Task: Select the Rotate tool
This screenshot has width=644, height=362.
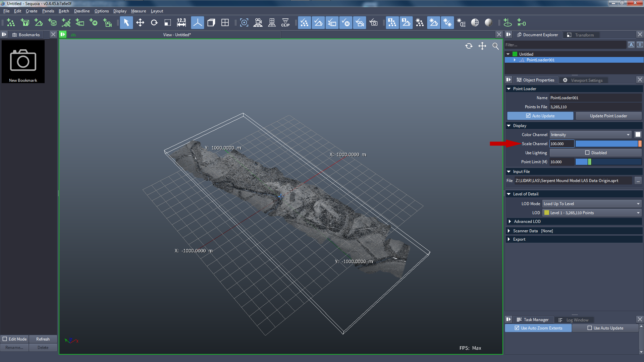Action: 154,23
